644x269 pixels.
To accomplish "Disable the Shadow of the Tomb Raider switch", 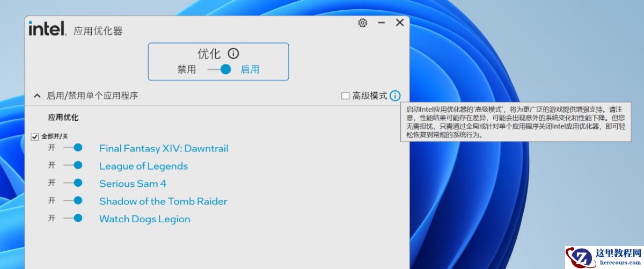I will click(x=72, y=201).
